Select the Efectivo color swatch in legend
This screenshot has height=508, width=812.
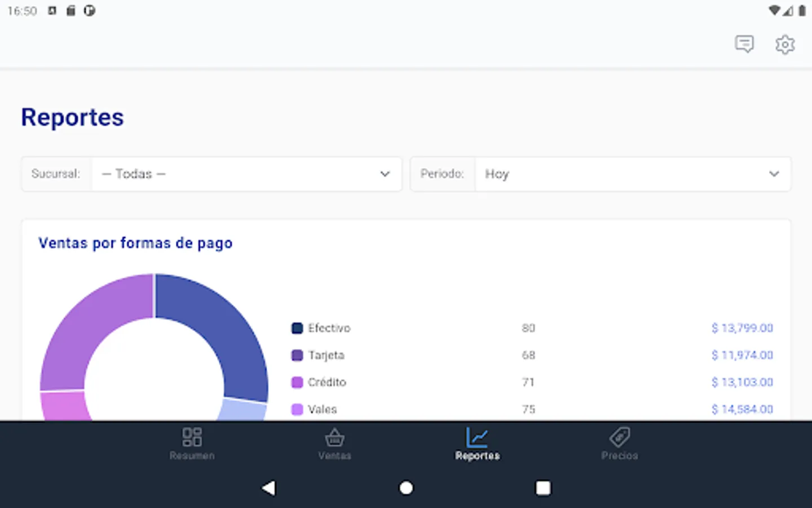(x=297, y=328)
